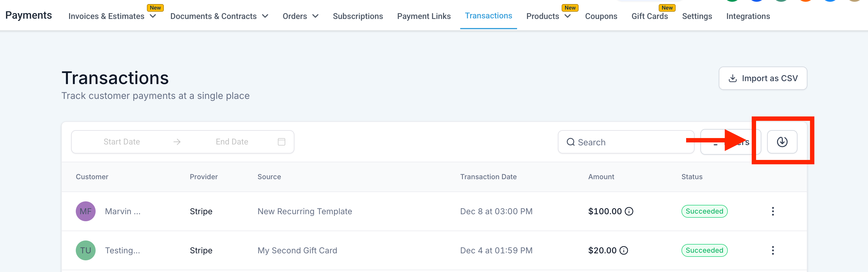The image size is (868, 272).
Task: Switch to the Payment Links tab
Action: click(x=424, y=16)
